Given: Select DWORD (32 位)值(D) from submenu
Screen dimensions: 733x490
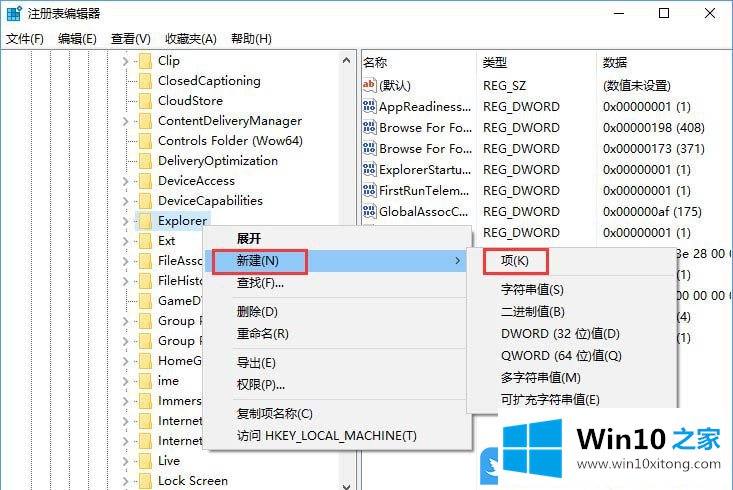Looking at the screenshot, I should [x=560, y=334].
